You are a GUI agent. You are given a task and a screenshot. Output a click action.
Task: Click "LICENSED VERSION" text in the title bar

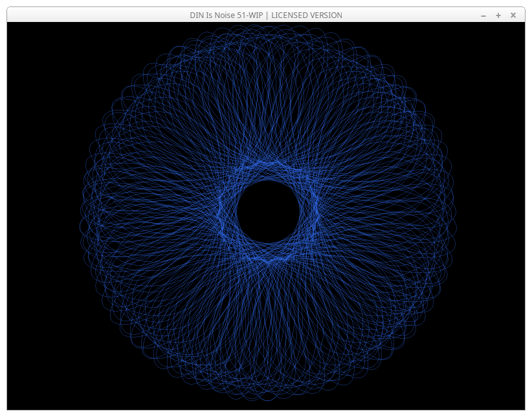click(x=307, y=16)
